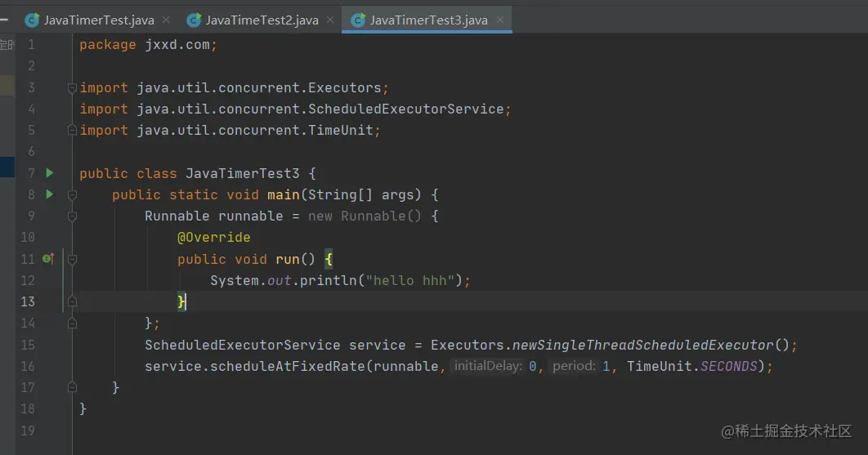Click the TimeUnit import line
Viewport: 868px width, 455px height.
[x=230, y=131]
